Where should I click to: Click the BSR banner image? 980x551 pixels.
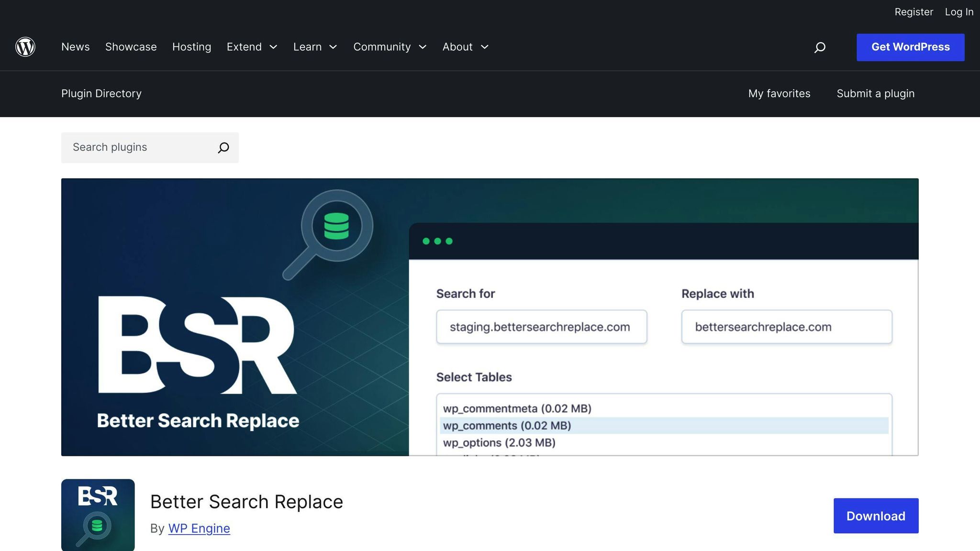pos(490,317)
